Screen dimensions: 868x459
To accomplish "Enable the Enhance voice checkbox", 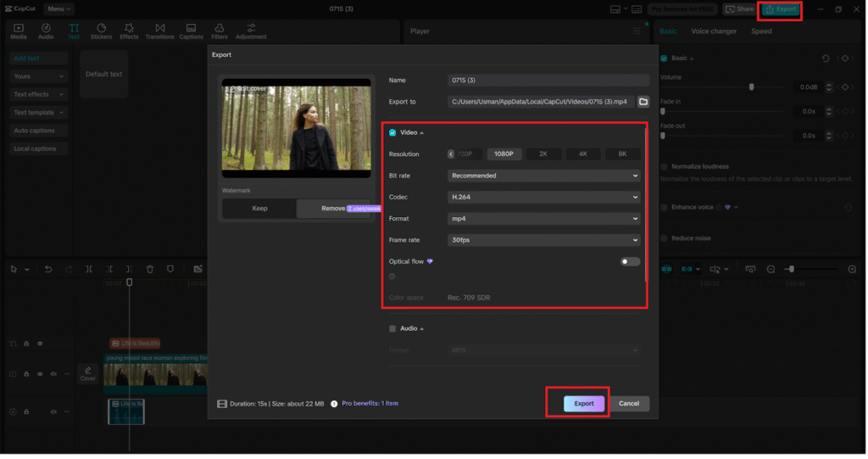I will [x=664, y=208].
